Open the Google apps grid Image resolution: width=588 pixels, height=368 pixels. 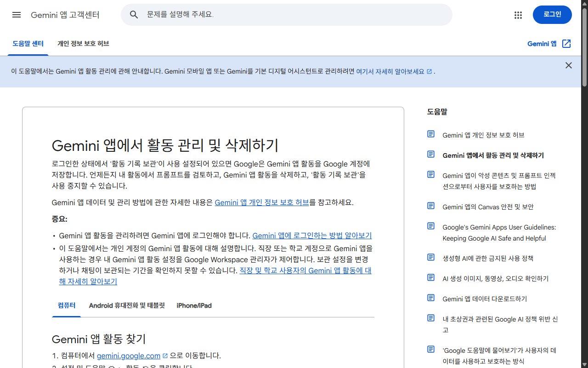(x=518, y=15)
